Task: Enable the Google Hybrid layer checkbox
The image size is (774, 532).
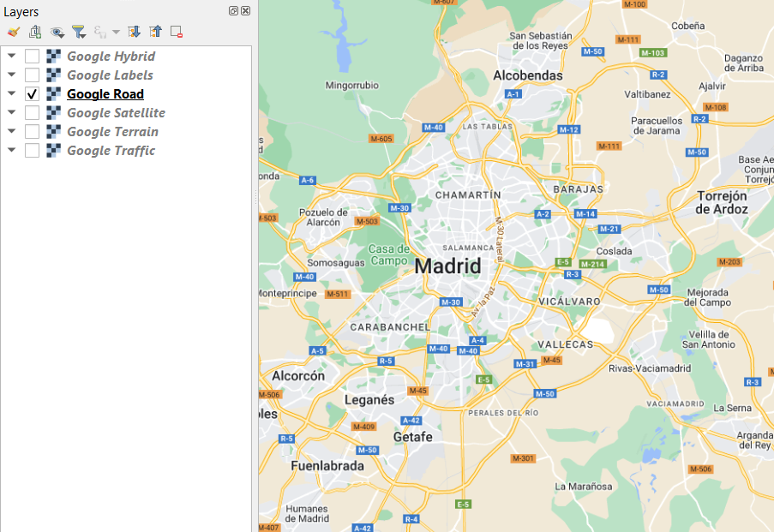Action: click(32, 57)
